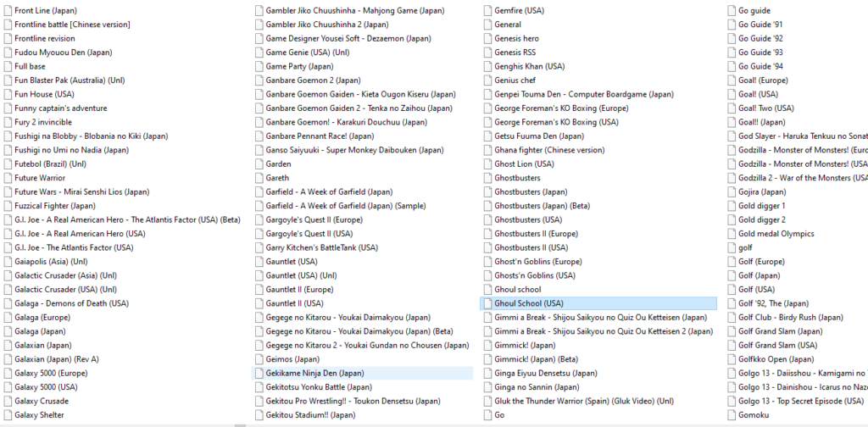Select the Game Genie (USA) (Unl) file
This screenshot has width=868, height=427.
307,53
